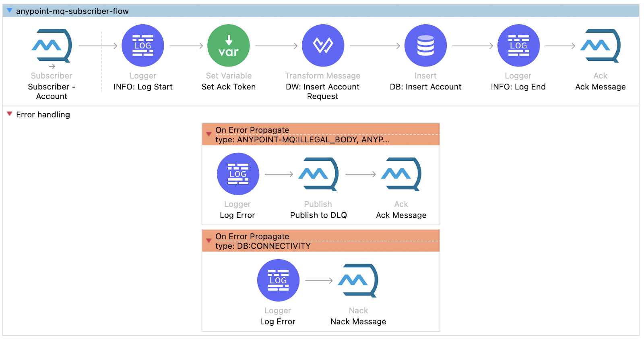Click the 'Nack Message' label
The height and width of the screenshot is (339, 644).
358,322
